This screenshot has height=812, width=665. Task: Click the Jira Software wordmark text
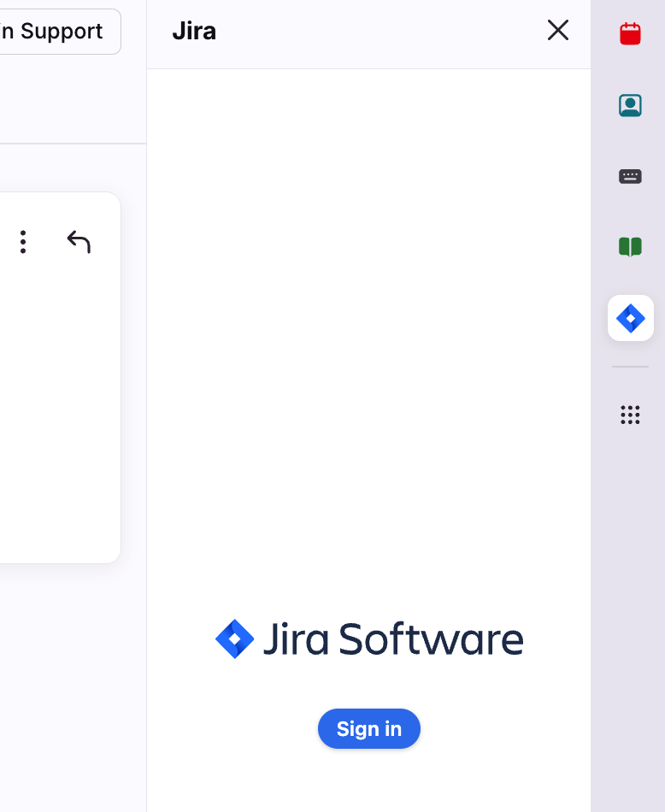(x=392, y=638)
